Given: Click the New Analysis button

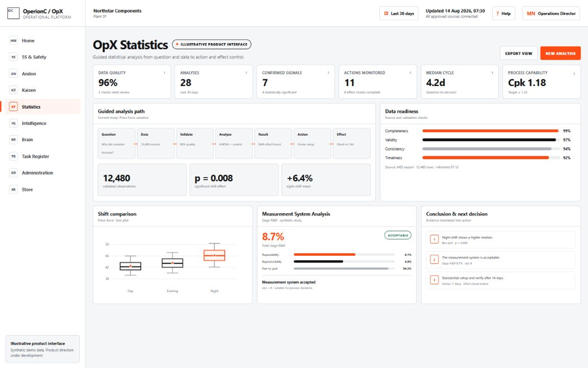Looking at the screenshot, I should (x=560, y=53).
